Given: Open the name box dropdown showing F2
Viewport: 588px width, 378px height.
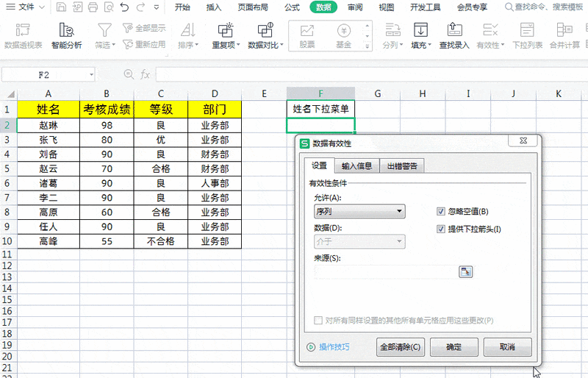Looking at the screenshot, I should pos(91,75).
